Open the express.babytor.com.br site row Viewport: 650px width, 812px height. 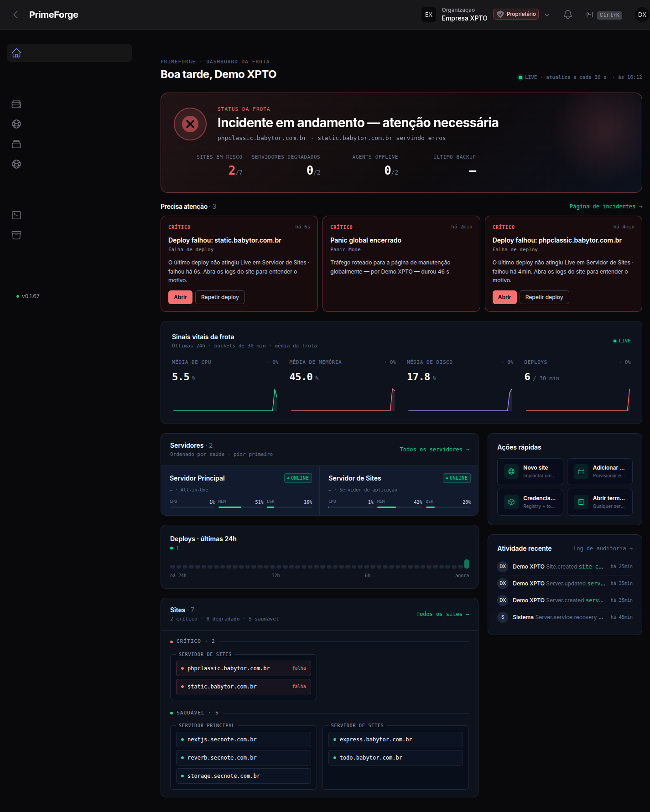coord(395,740)
